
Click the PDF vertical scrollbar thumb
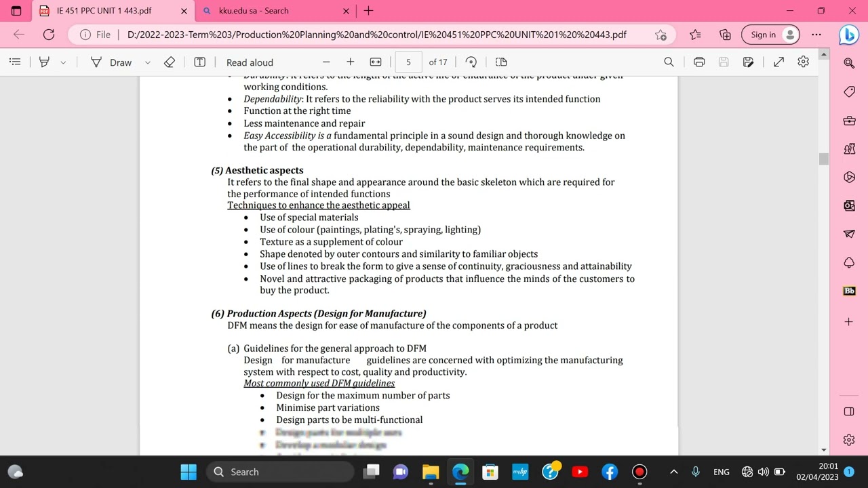click(824, 159)
